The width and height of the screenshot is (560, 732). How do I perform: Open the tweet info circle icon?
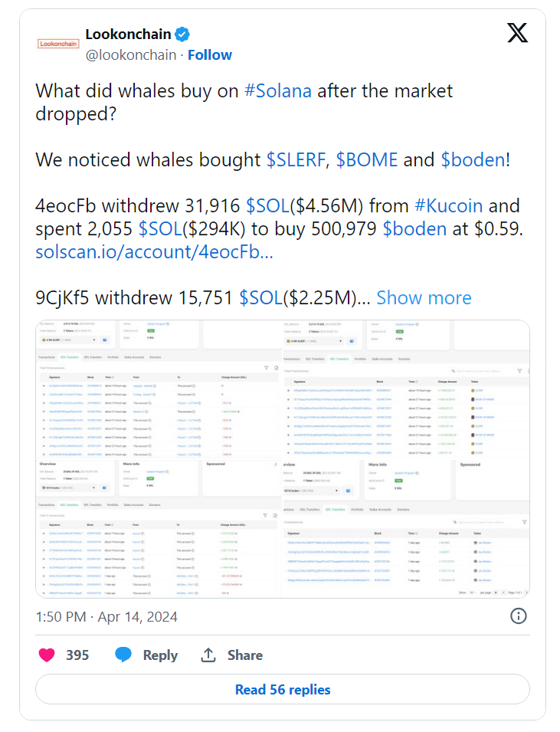pos(519,615)
